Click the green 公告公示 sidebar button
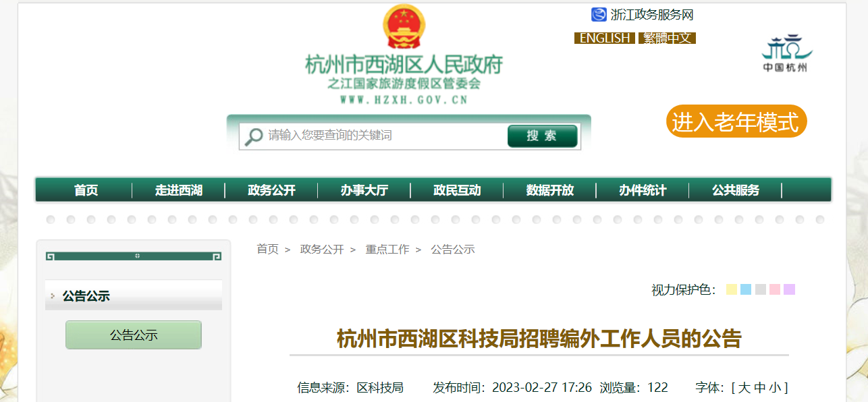 click(134, 335)
